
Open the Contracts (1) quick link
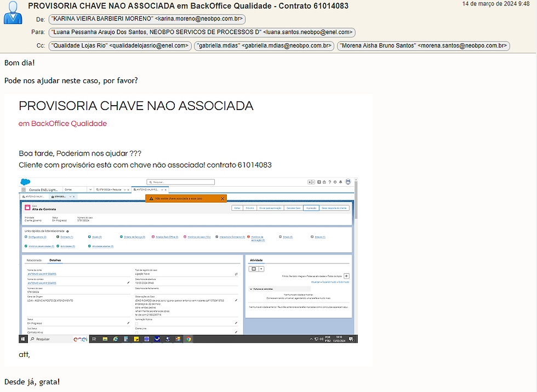67,237
